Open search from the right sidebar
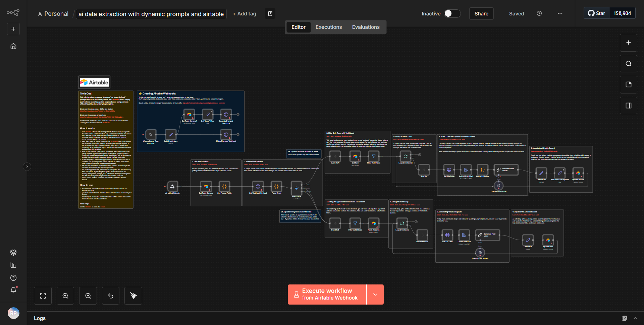 [628, 63]
